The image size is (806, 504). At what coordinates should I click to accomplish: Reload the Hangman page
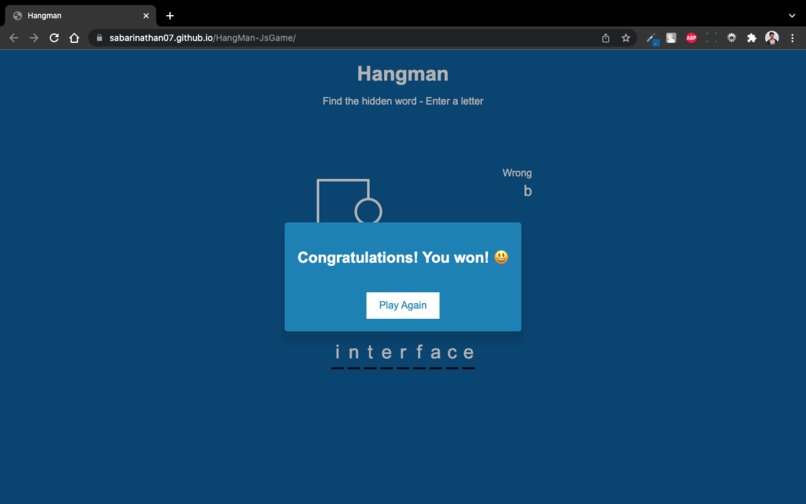pyautogui.click(x=54, y=38)
